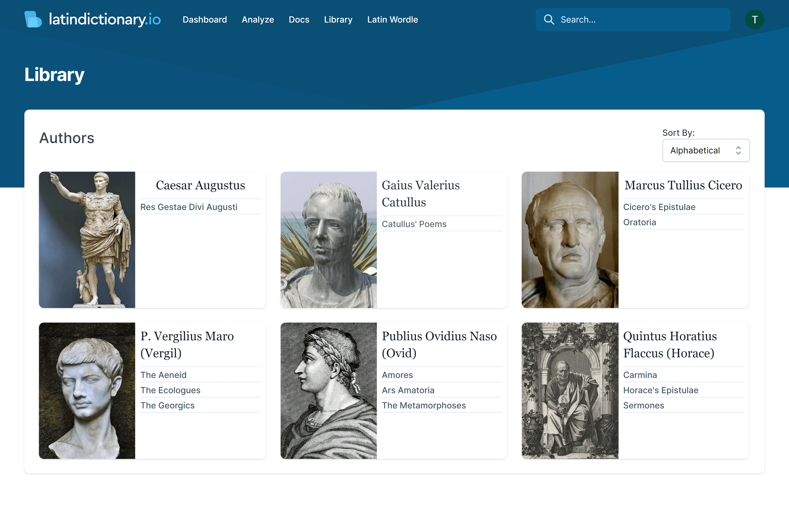Click the Sort By chevron arrows
Screen dimensions: 789x532
738,150
